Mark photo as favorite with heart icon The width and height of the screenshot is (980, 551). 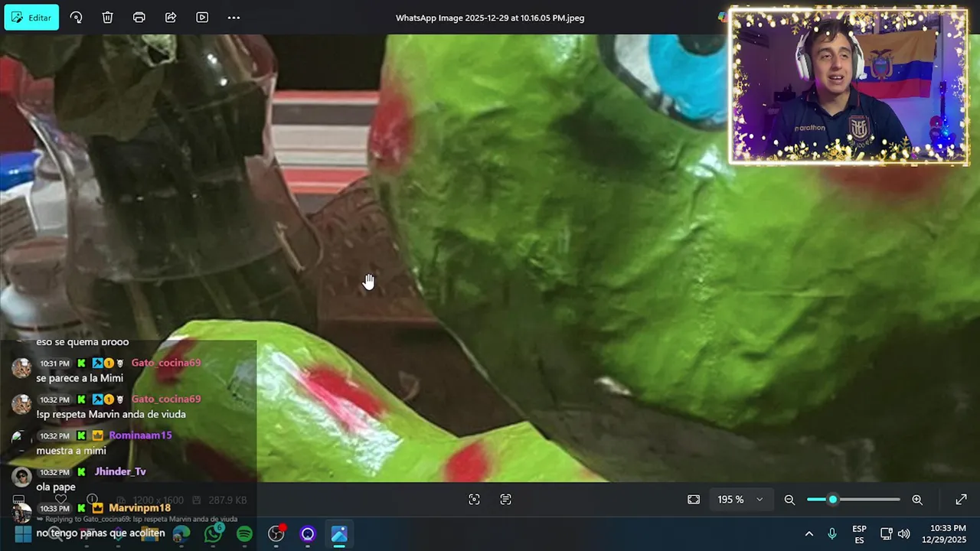[x=60, y=500]
